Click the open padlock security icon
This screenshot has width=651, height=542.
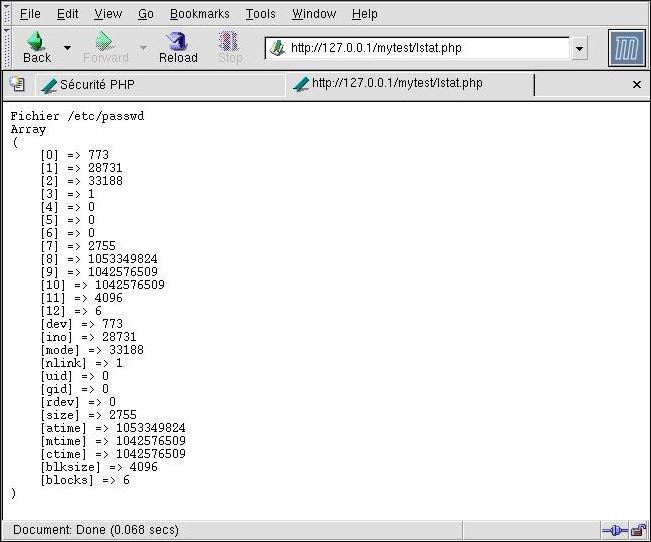(x=638, y=530)
